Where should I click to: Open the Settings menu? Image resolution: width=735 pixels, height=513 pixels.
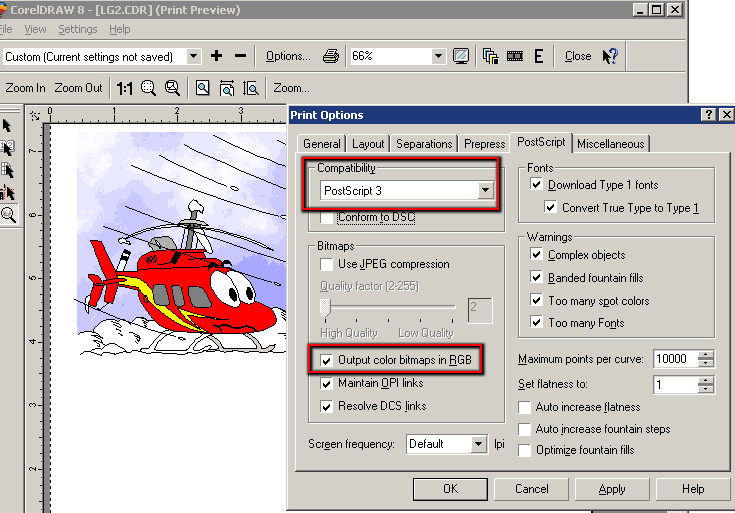pos(78,30)
